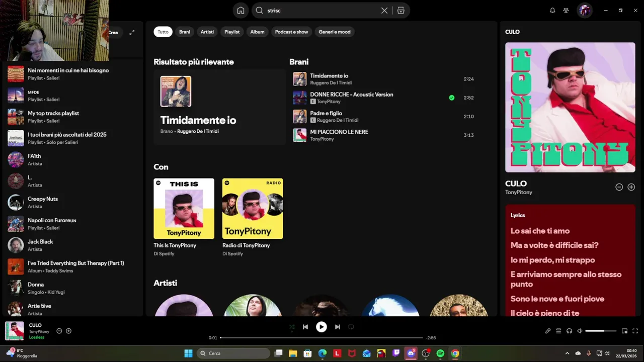Jump to lyric Sono le nove e fuori piove
The image size is (644, 362).
557,299
